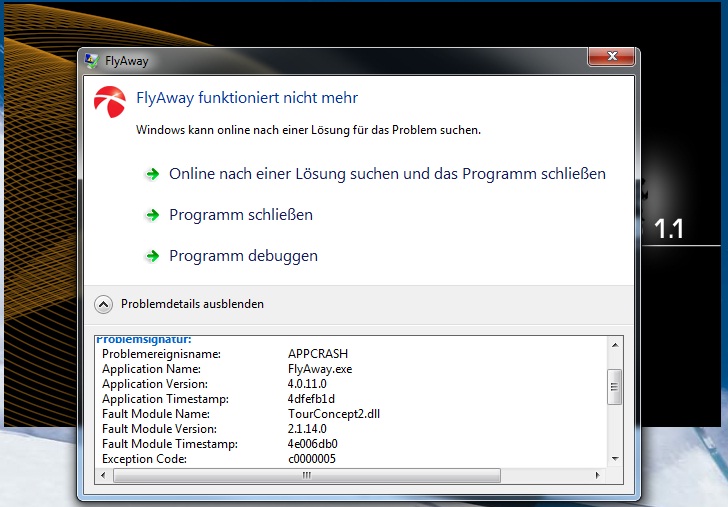The height and width of the screenshot is (507, 728).
Task: Click the c0000005 exception code value
Action: coord(312,459)
